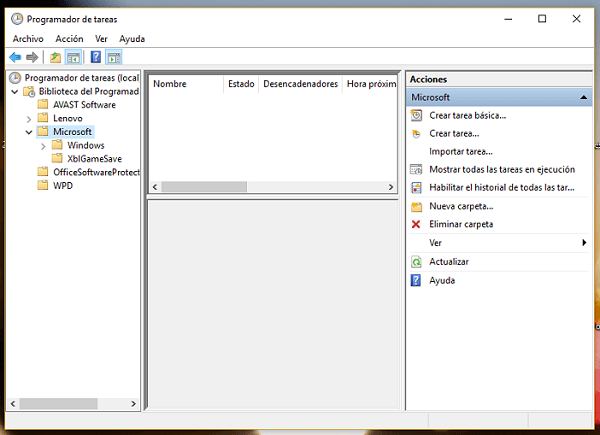Click the Up one level folder icon
Image resolution: width=600 pixels, height=435 pixels.
pos(55,57)
